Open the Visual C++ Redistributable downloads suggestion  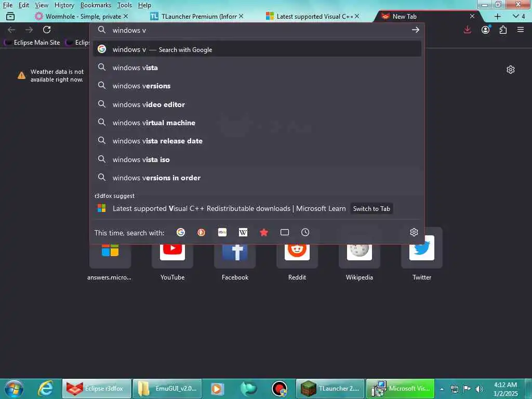(257, 208)
